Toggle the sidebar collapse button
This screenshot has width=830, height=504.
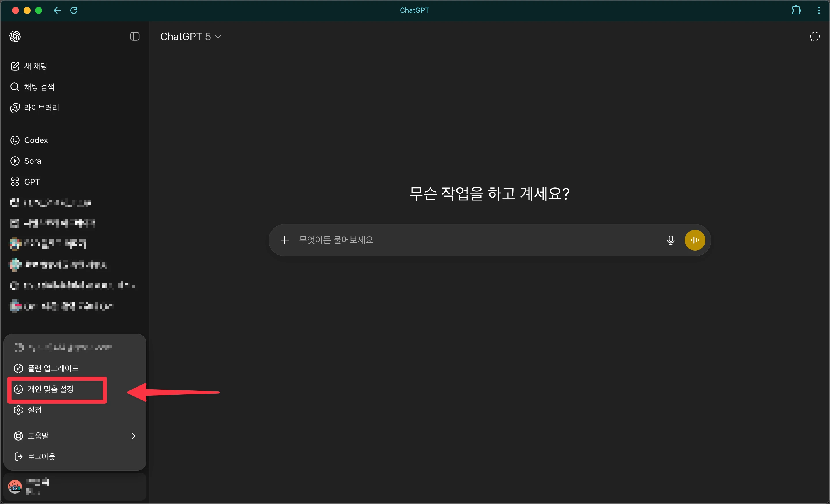135,36
